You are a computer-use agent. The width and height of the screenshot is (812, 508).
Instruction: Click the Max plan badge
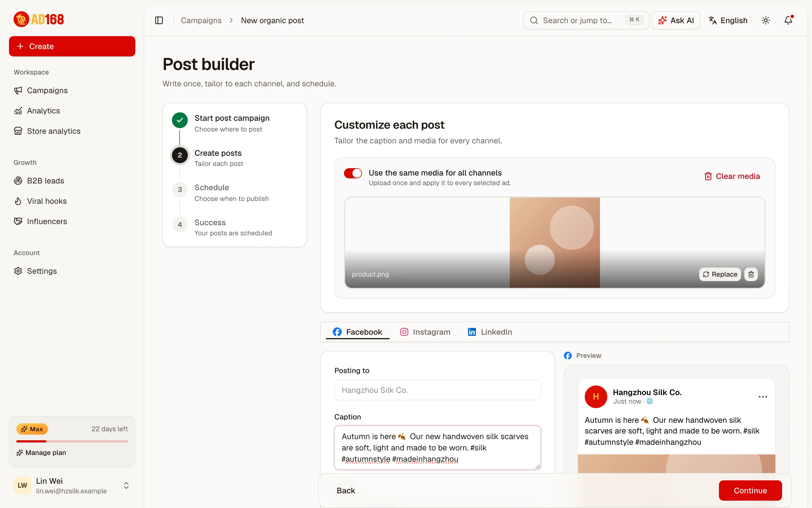[32, 429]
